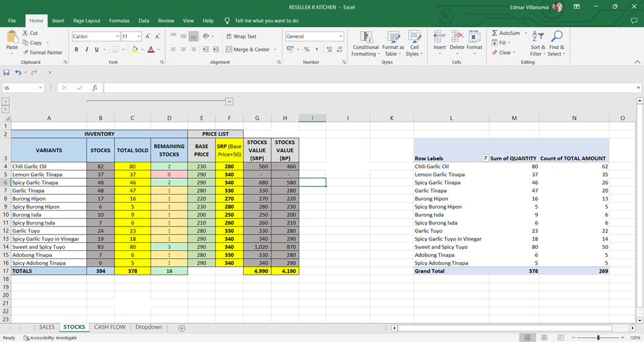Click the Paste clipboard icon

point(12,37)
